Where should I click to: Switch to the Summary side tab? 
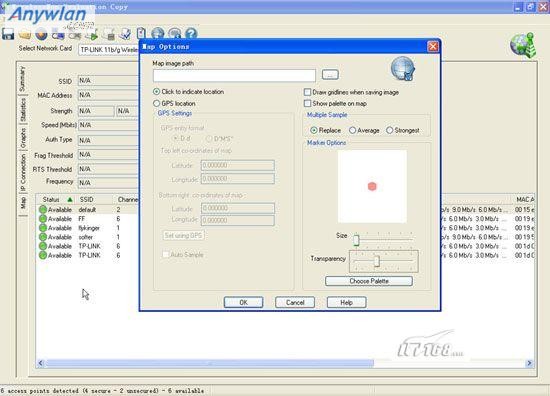coord(22,79)
